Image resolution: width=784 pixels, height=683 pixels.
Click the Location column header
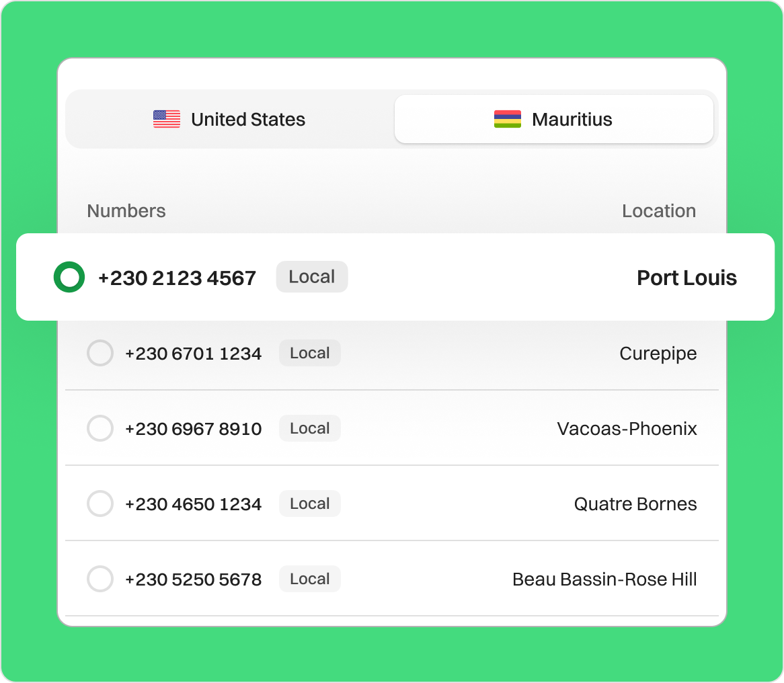click(658, 211)
